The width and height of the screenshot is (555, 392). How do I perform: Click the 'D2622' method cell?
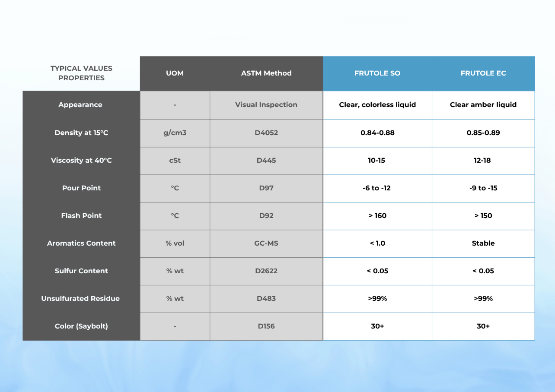tap(266, 271)
